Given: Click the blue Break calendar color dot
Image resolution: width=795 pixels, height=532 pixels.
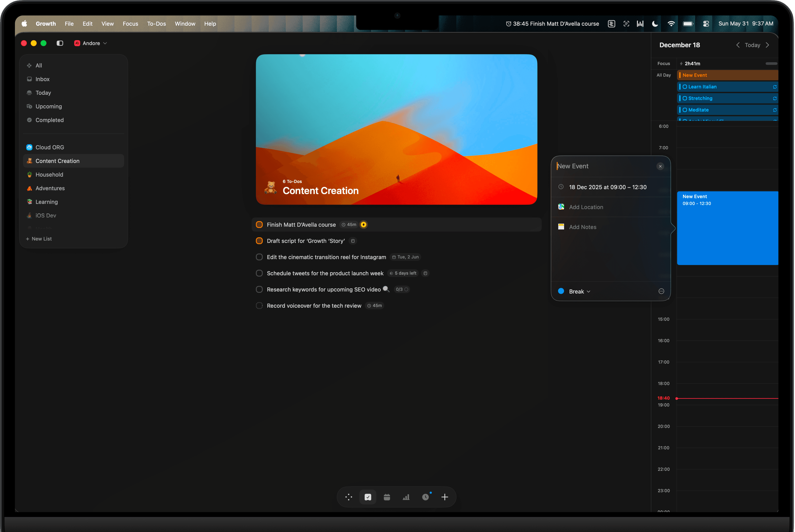Looking at the screenshot, I should tap(561, 291).
